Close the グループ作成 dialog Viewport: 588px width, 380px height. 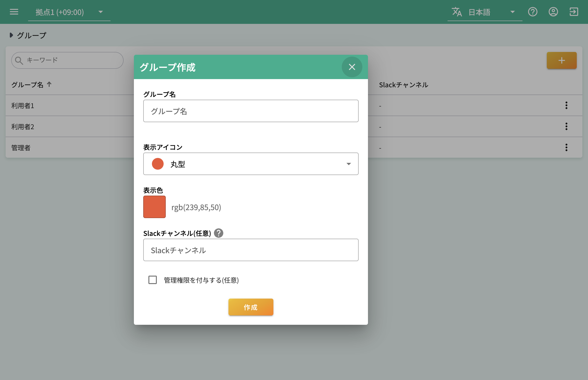coord(352,67)
